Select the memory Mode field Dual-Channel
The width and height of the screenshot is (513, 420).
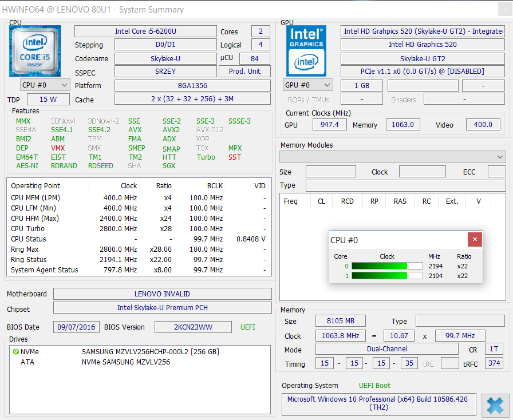pyautogui.click(x=387, y=349)
